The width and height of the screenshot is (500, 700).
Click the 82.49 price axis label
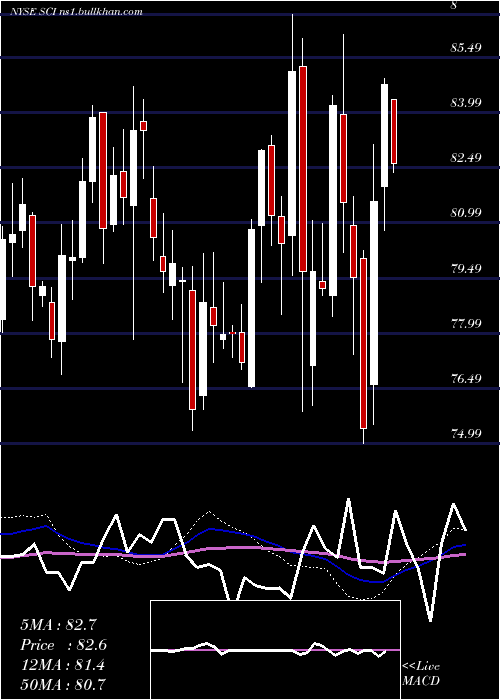[x=467, y=158]
